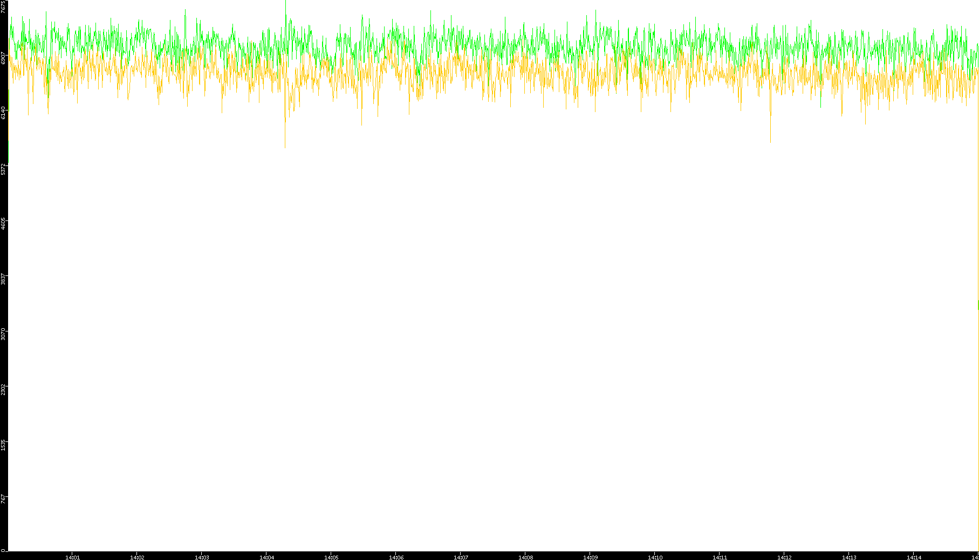Select the 14:07 time axis label
979x560 pixels.
[461, 557]
